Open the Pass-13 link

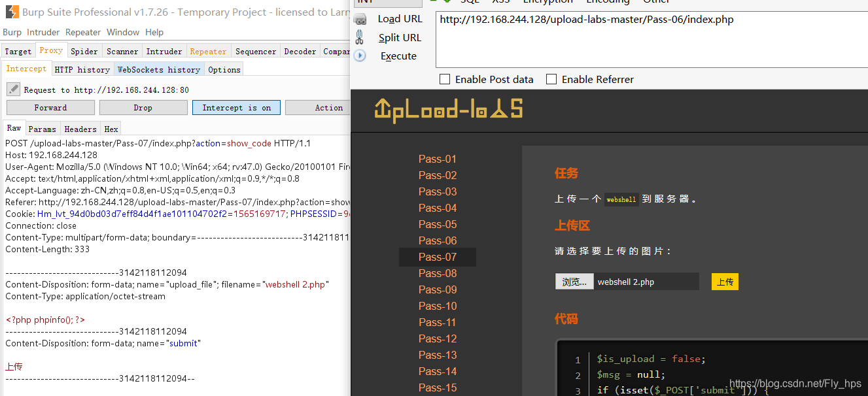pos(438,355)
